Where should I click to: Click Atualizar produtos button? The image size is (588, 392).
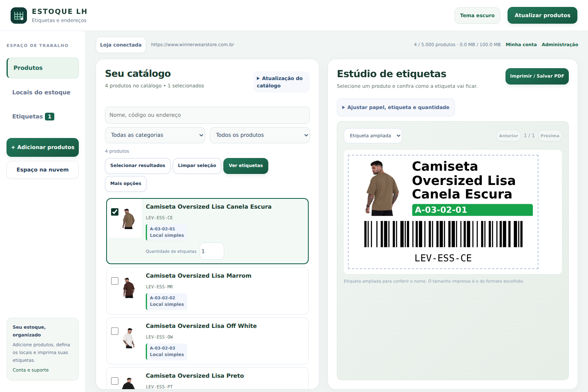[542, 16]
